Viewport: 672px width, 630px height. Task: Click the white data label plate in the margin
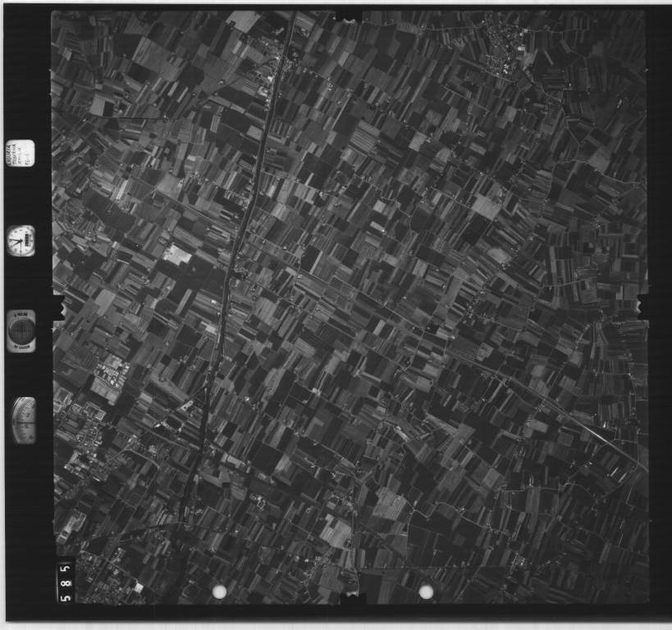pos(21,153)
